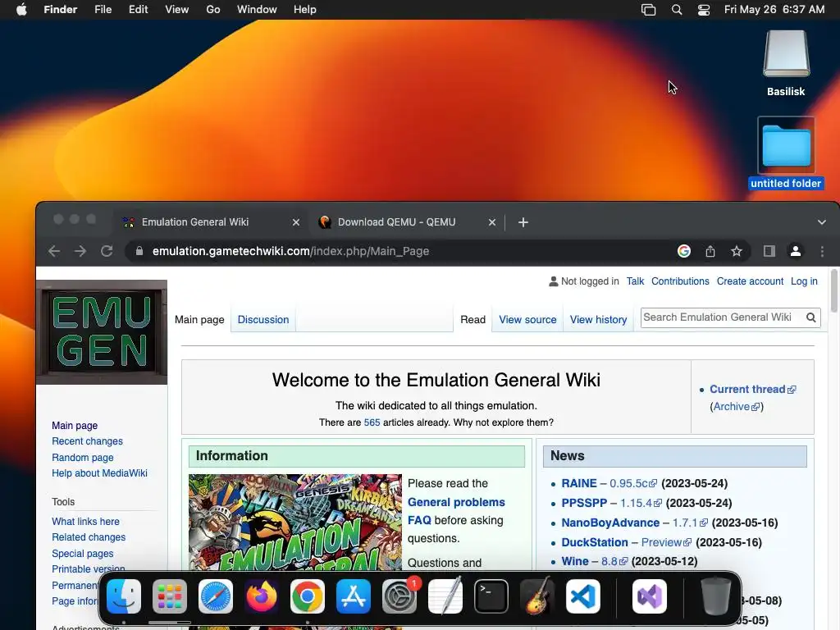This screenshot has width=840, height=630.
Task: Open the RAINE news link
Action: (579, 483)
